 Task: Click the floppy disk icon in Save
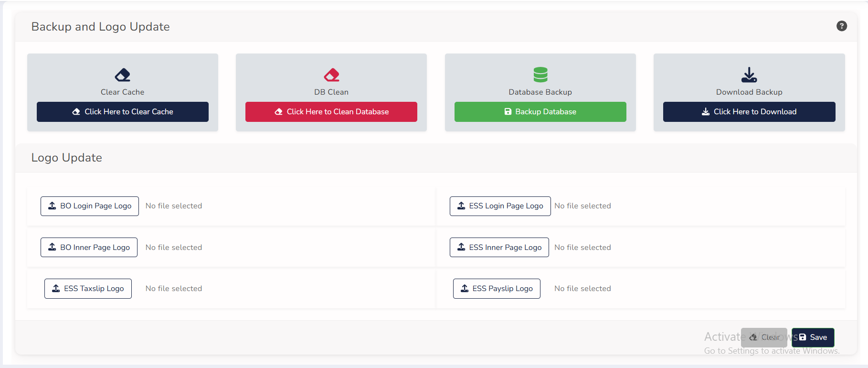coord(803,337)
